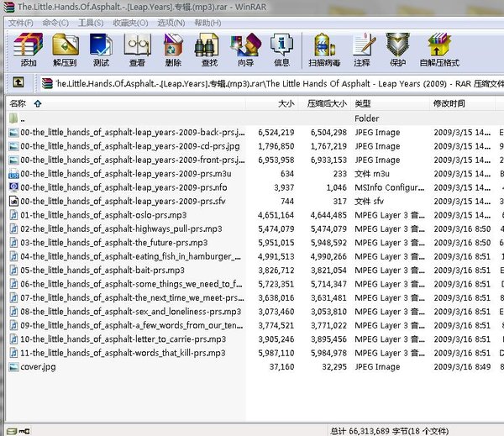
Task: Click the 'Folder' type cell
Action: [x=367, y=118]
